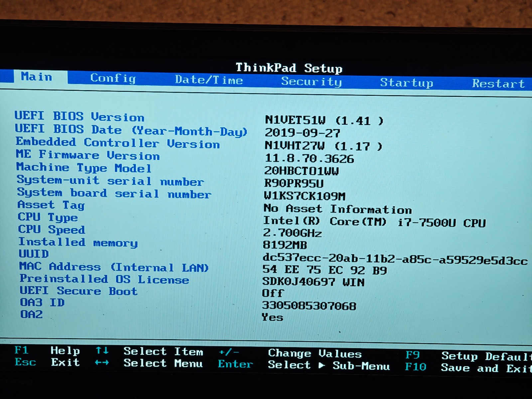Click the Enter key hint
The width and height of the screenshot is (532, 399).
[236, 364]
